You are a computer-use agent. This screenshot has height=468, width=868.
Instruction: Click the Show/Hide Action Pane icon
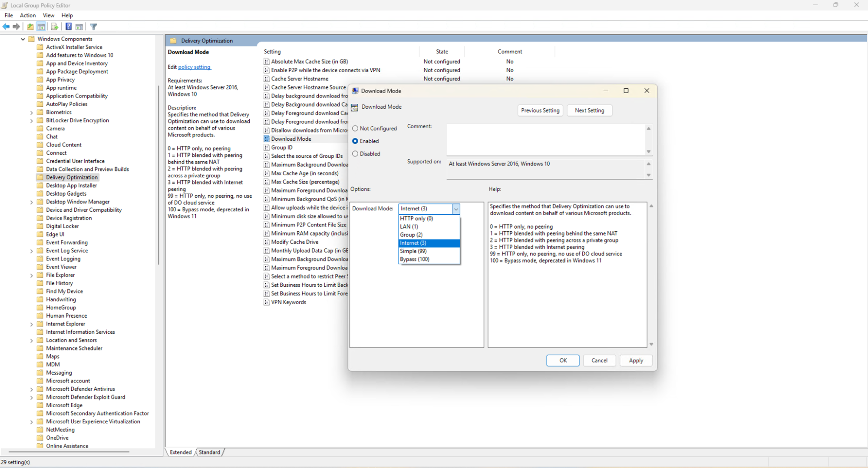(x=79, y=27)
